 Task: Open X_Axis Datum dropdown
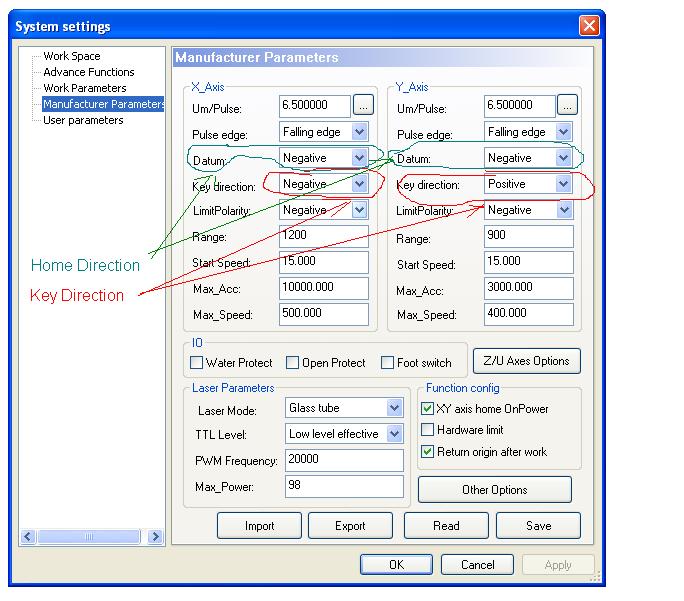[x=359, y=158]
